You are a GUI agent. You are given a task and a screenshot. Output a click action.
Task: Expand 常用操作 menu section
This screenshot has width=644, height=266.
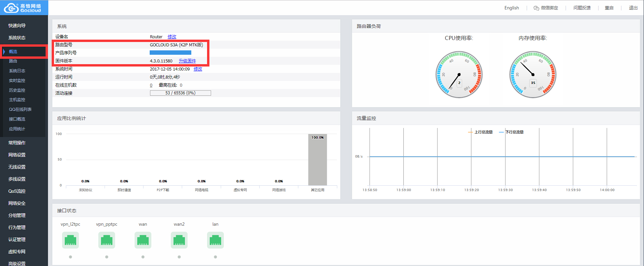pos(17,143)
